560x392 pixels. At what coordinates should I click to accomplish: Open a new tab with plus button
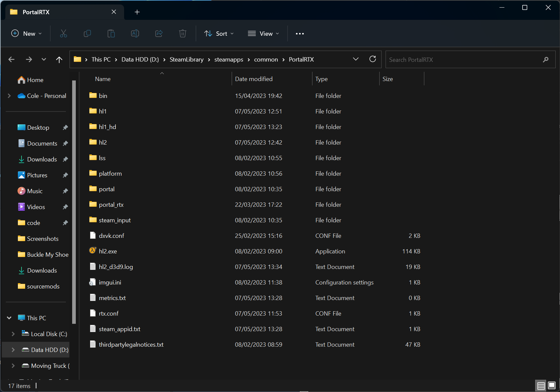coord(137,12)
